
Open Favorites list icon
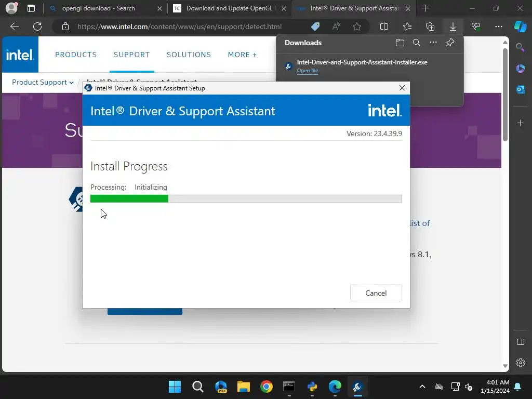pyautogui.click(x=407, y=26)
